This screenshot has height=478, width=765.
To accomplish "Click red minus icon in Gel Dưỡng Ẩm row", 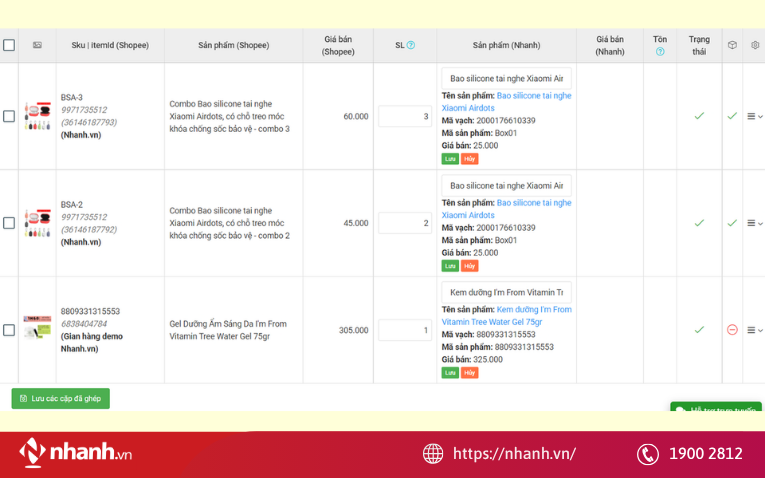I will click(x=732, y=330).
